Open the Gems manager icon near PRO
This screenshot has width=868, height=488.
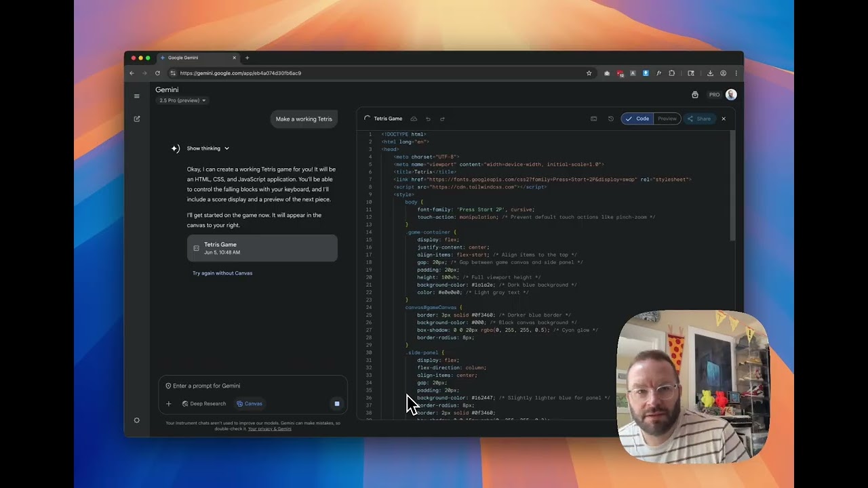(x=695, y=95)
